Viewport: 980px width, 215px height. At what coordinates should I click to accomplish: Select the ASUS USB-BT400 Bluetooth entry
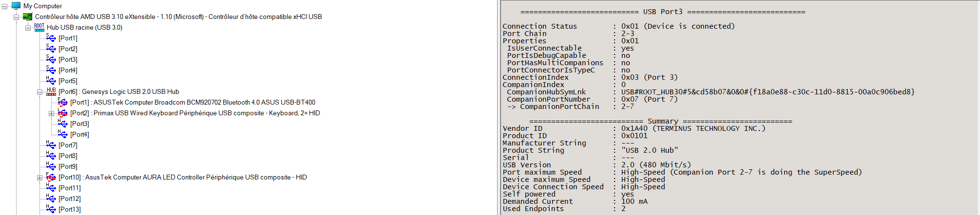(x=192, y=102)
